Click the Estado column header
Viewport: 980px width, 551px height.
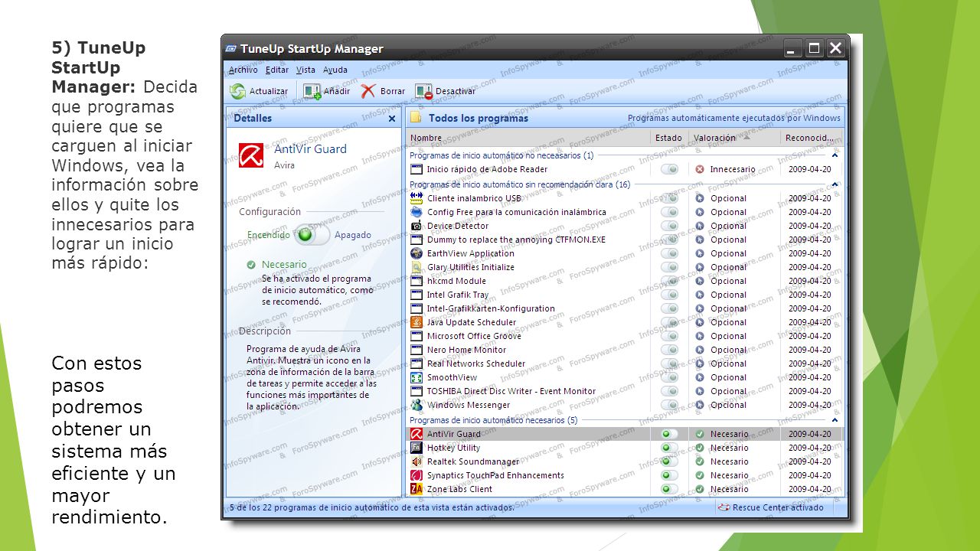(x=669, y=138)
